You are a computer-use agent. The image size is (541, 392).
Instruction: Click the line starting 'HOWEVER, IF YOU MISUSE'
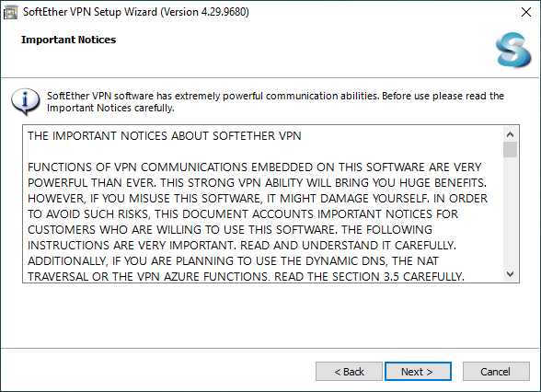258,199
